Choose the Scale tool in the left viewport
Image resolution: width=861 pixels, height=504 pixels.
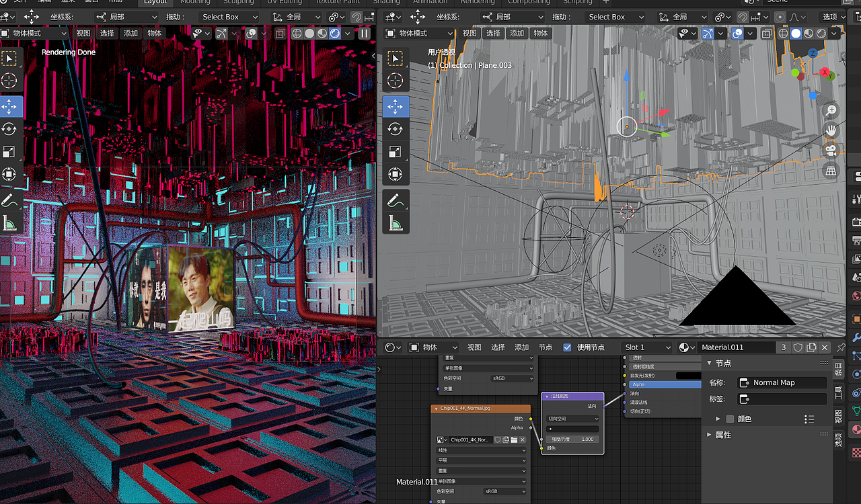click(x=9, y=152)
